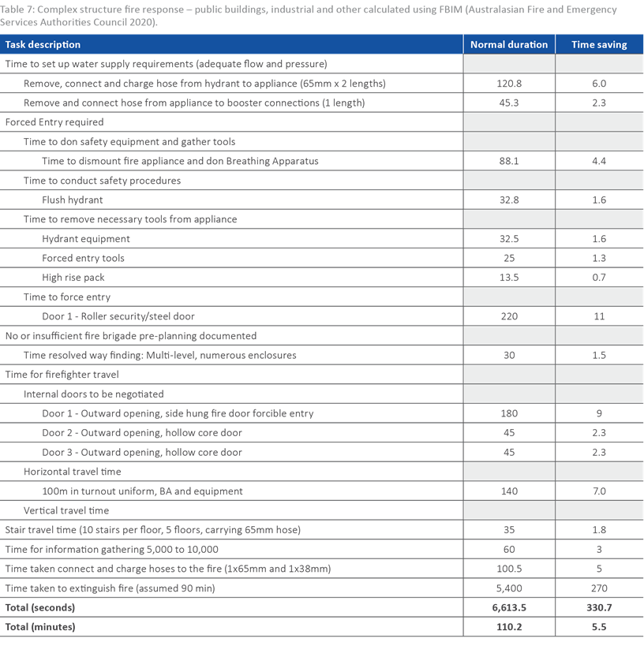
Task: Click the time saving value 270
Action: tap(600, 588)
